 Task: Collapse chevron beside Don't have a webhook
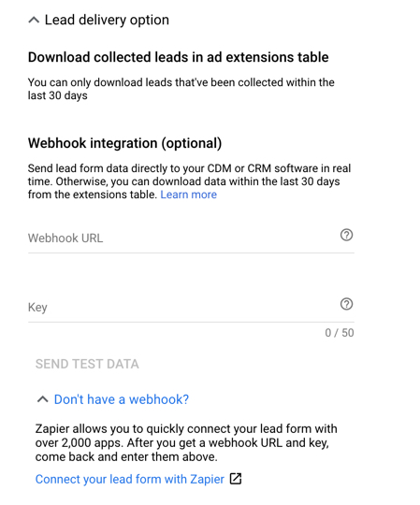pos(42,399)
